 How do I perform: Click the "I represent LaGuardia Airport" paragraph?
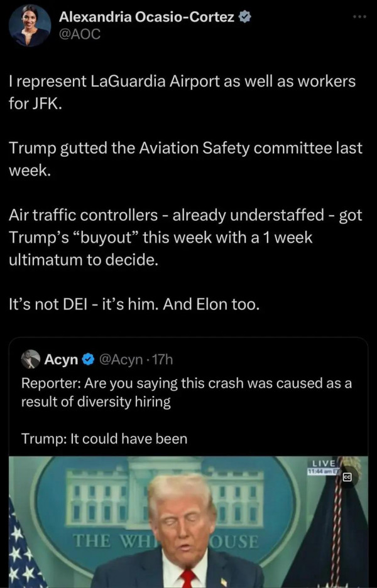click(x=182, y=92)
